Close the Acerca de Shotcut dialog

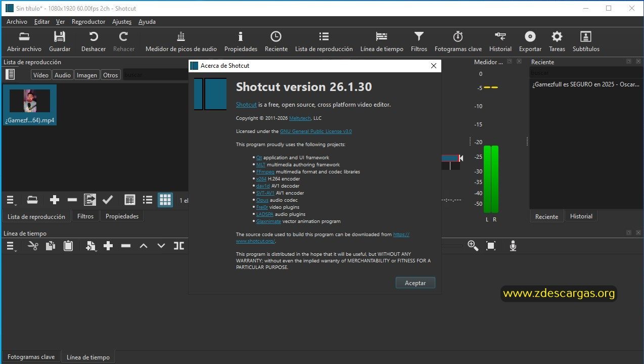point(433,66)
